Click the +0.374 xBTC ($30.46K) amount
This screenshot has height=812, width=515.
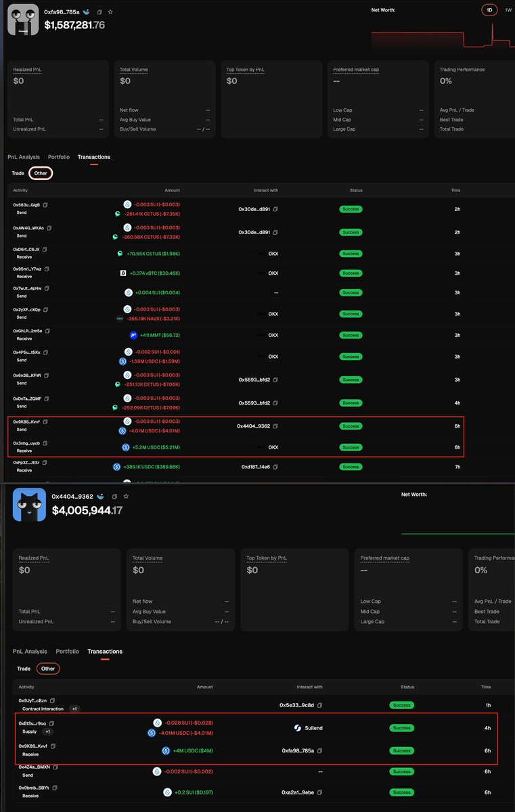[x=154, y=273]
